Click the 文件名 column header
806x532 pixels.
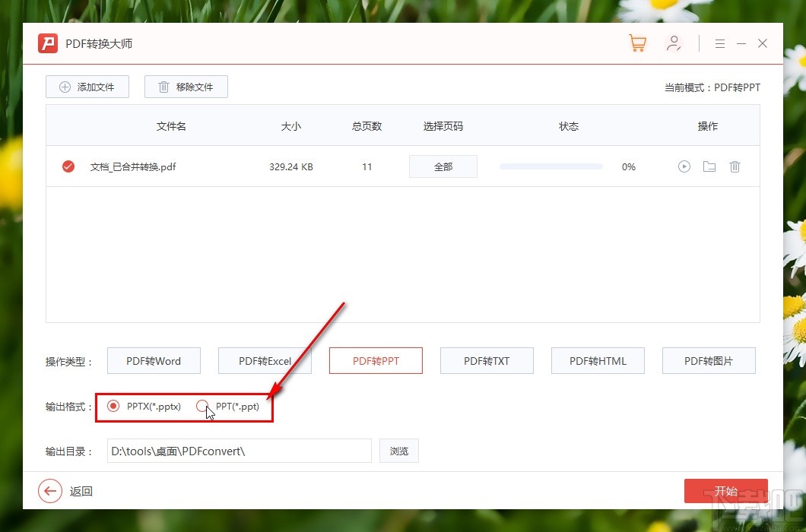pyautogui.click(x=171, y=126)
